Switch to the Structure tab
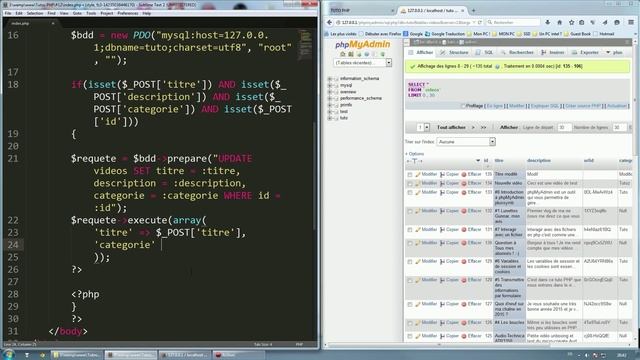Image resolution: width=640 pixels, height=360 pixels. click(x=454, y=52)
